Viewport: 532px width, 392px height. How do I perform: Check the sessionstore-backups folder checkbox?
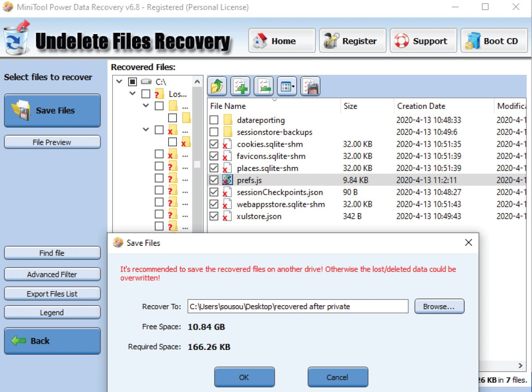[x=214, y=132]
